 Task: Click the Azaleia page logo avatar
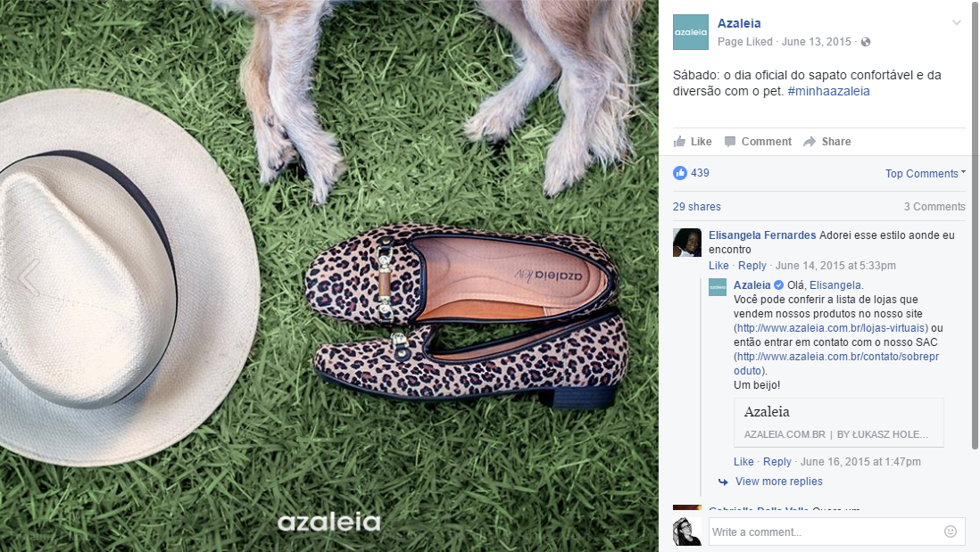coord(691,32)
